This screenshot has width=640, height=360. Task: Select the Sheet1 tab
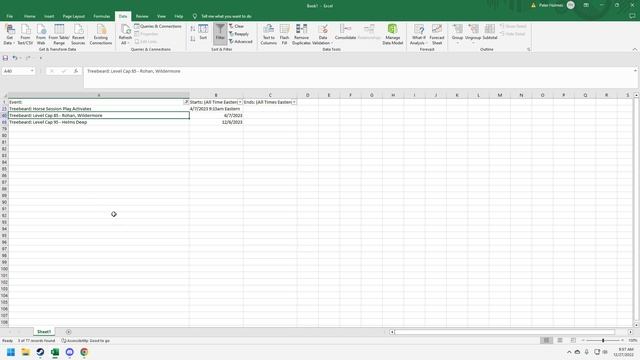pos(44,332)
